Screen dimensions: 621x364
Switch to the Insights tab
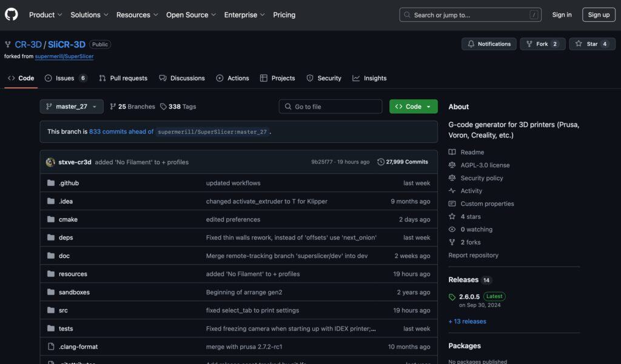[x=369, y=78]
